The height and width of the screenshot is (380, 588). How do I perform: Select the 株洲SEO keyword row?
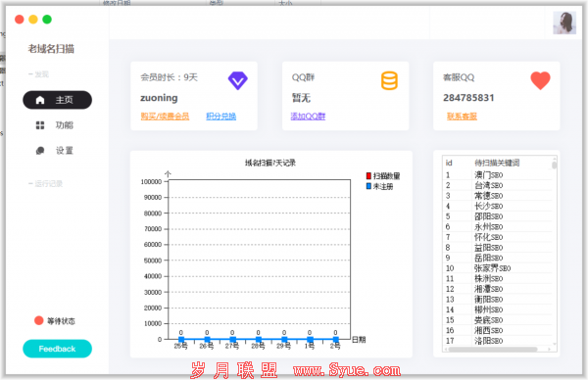497,279
